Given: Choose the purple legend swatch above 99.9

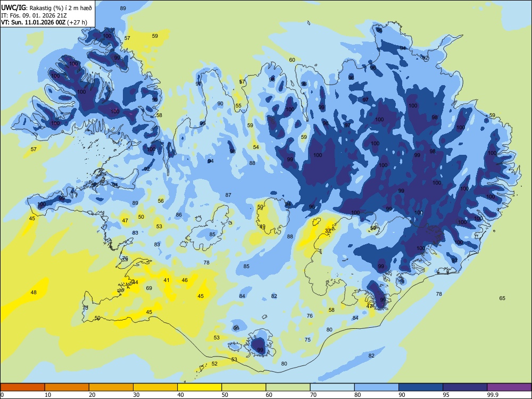Looking at the screenshot, I should pyautogui.click(x=509, y=387).
